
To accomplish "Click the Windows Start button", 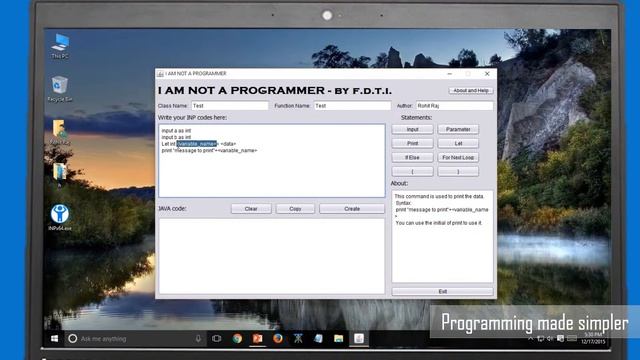I will pyautogui.click(x=54, y=338).
